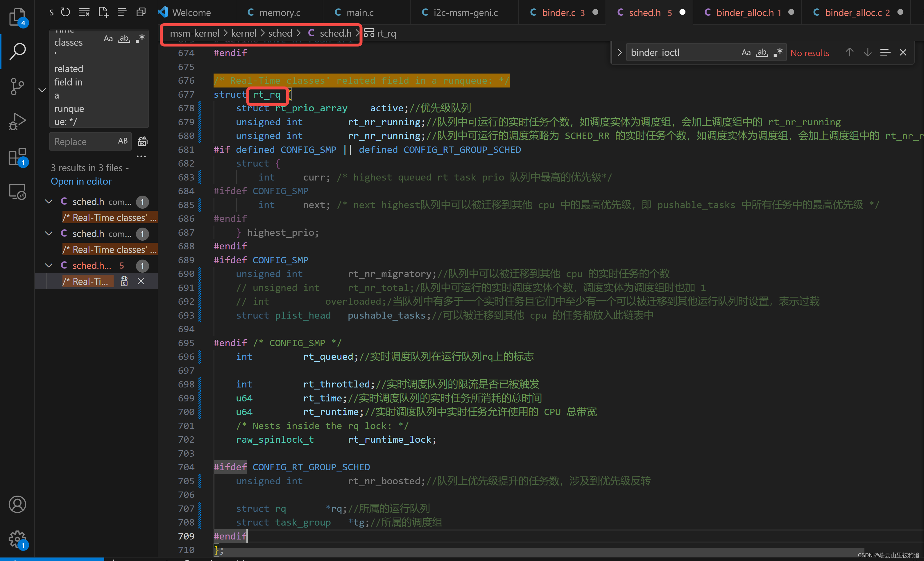This screenshot has height=561, width=924.
Task: Toggle whole word match in the find widget
Action: tap(762, 53)
